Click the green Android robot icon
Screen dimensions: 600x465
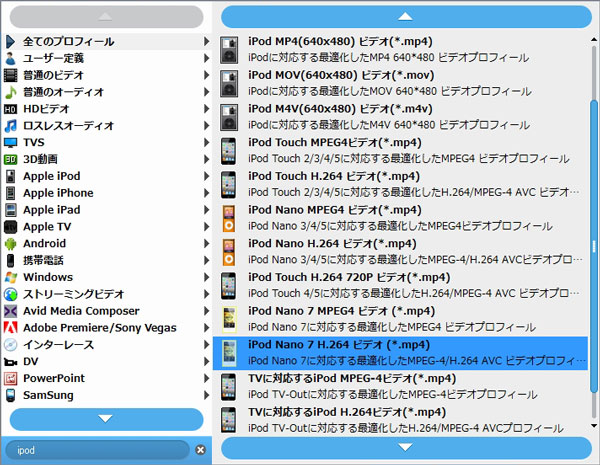(10, 243)
